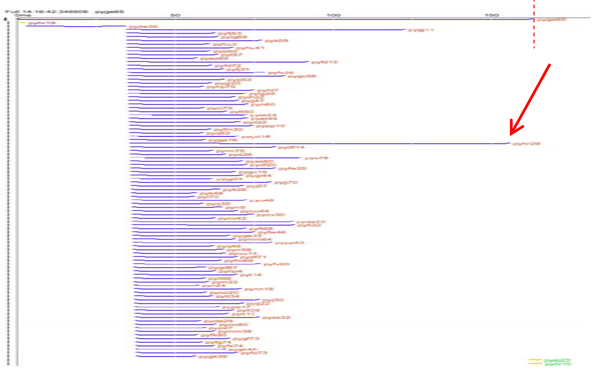The image size is (596, 370).
Task: Select the pygc56 task label
Action: tap(302, 76)
